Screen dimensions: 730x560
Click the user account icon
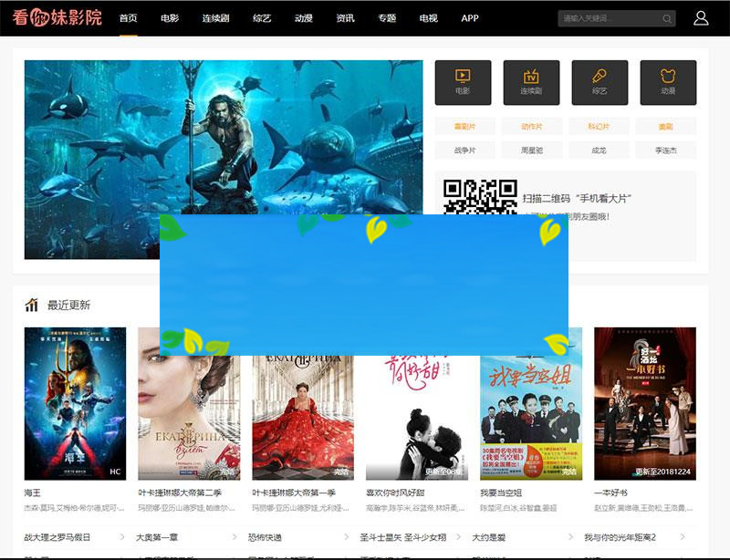(x=700, y=18)
